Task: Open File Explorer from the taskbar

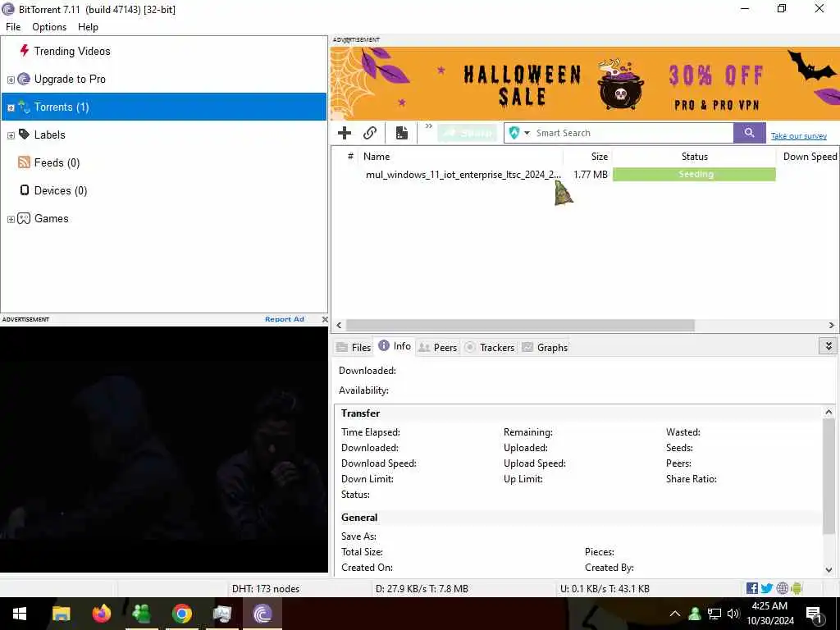Action: pyautogui.click(x=61, y=614)
